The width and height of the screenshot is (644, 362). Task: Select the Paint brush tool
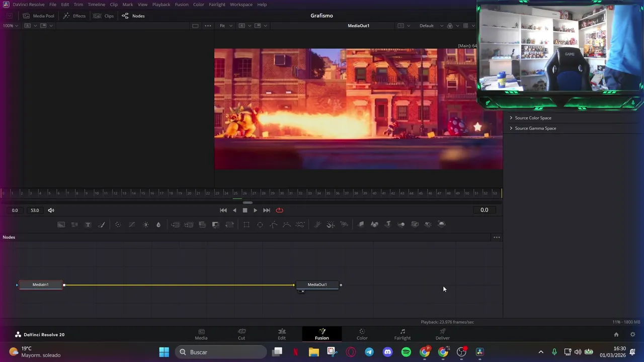coord(102,224)
